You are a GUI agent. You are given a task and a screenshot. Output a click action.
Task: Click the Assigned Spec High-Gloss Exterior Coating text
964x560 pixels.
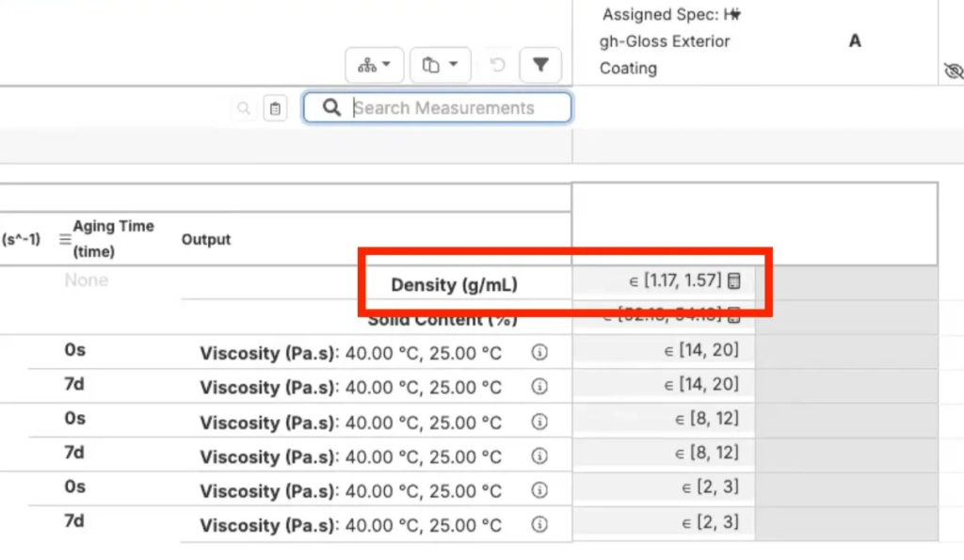click(665, 41)
